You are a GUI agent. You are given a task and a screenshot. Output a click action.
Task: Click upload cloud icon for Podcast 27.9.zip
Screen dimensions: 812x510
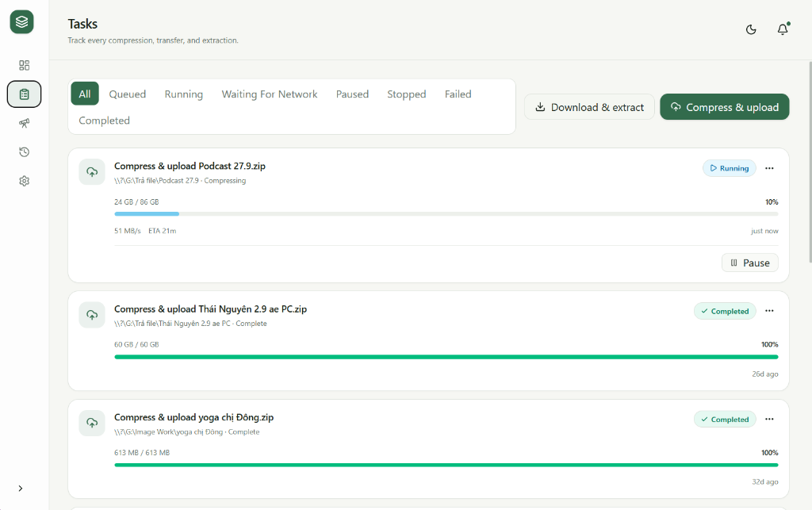[x=92, y=172]
